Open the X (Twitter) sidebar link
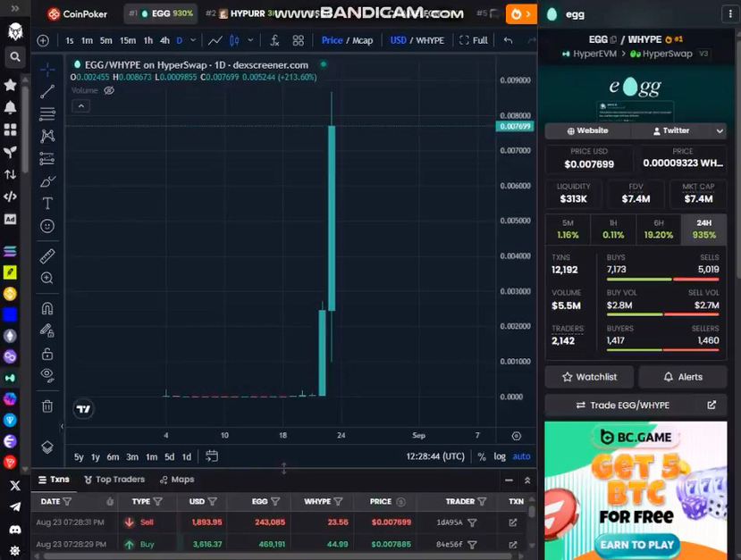The width and height of the screenshot is (741, 560). tap(15, 485)
